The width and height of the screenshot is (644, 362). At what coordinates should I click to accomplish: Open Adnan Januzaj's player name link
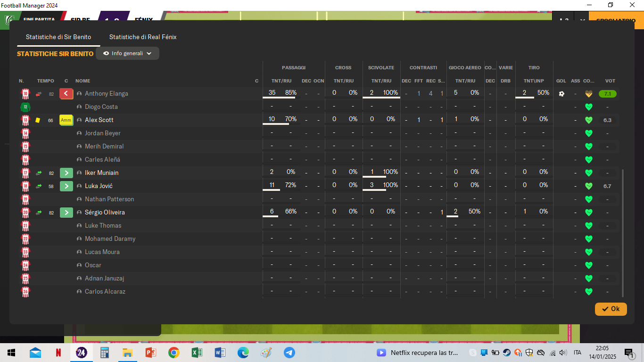[x=105, y=279]
